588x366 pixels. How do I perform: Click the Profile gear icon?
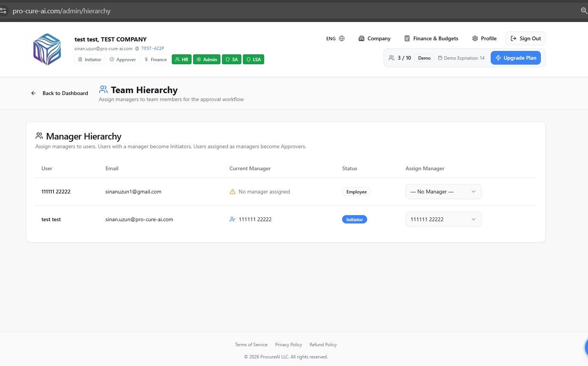[x=475, y=38]
